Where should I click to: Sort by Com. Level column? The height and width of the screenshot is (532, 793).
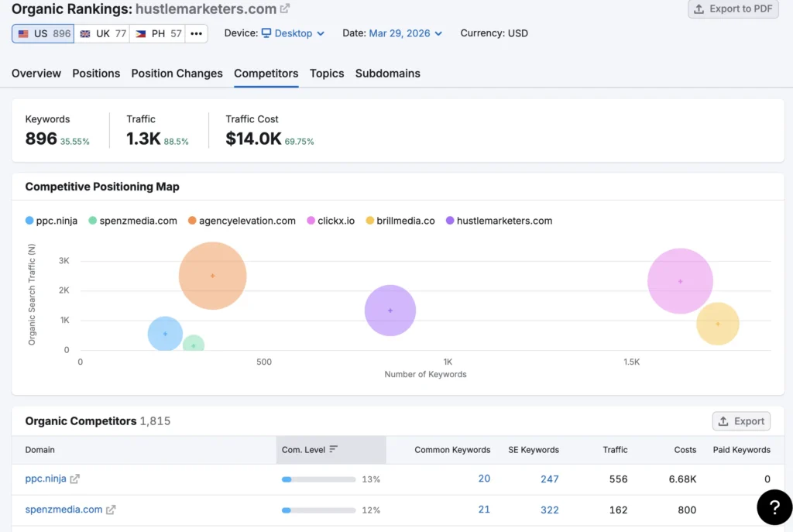click(331, 450)
